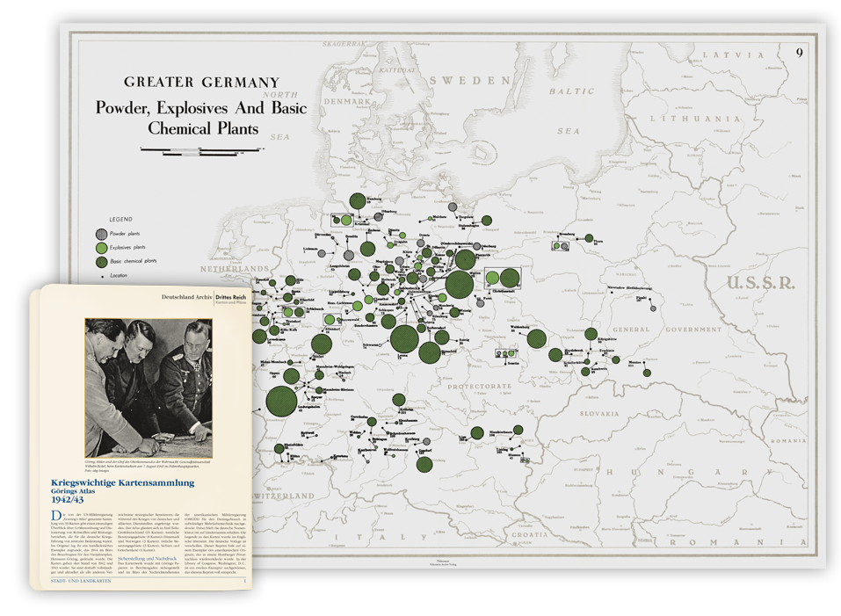Click the 'LEGEND' heading on the map
The height and width of the screenshot is (616, 841).
(x=120, y=220)
